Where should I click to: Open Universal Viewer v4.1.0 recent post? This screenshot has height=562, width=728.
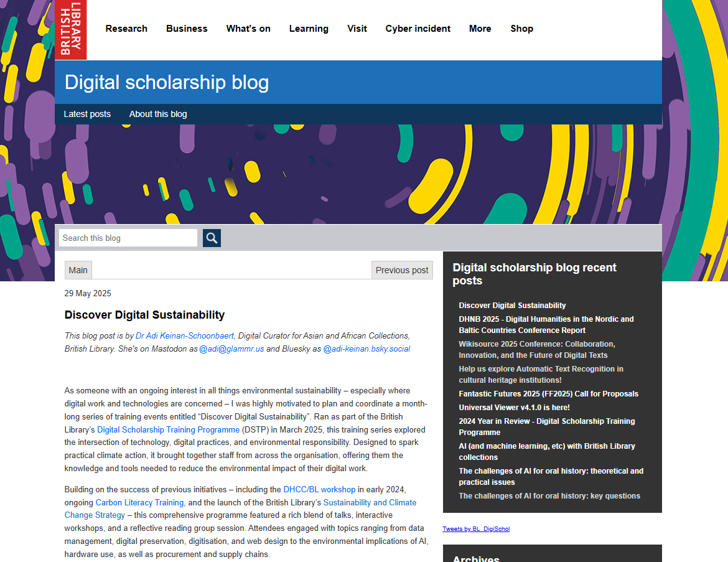(514, 408)
